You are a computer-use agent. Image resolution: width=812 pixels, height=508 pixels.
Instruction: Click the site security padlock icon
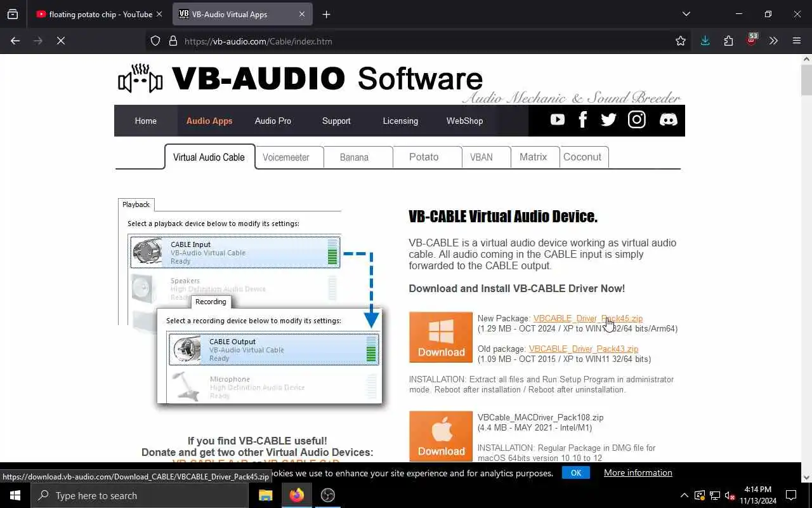(173, 41)
